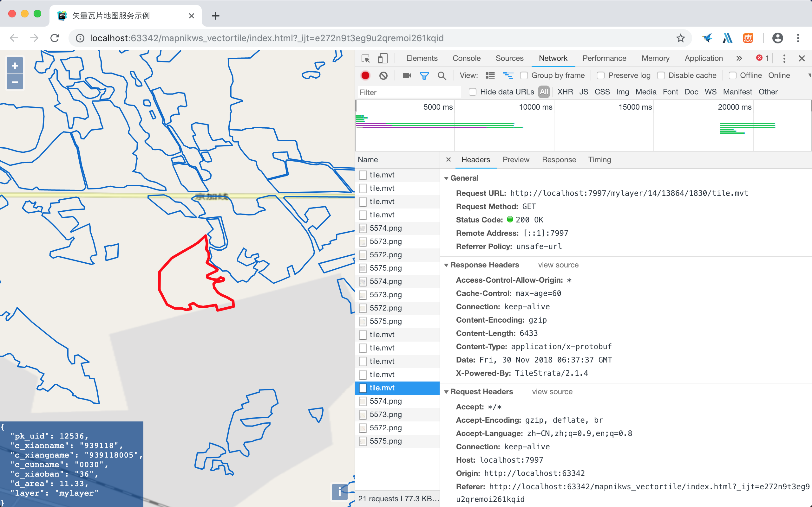Collapse the General section triangle
This screenshot has height=507, width=812.
pyautogui.click(x=446, y=178)
